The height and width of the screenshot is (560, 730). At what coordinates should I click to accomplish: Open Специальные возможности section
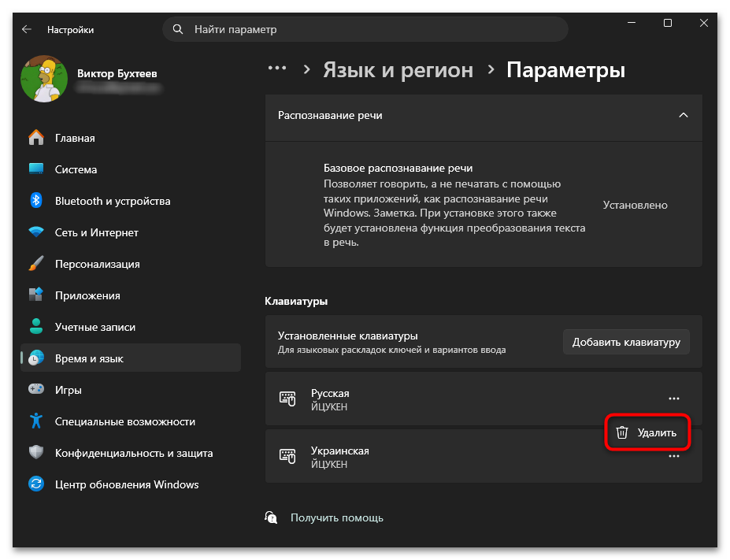point(131,421)
